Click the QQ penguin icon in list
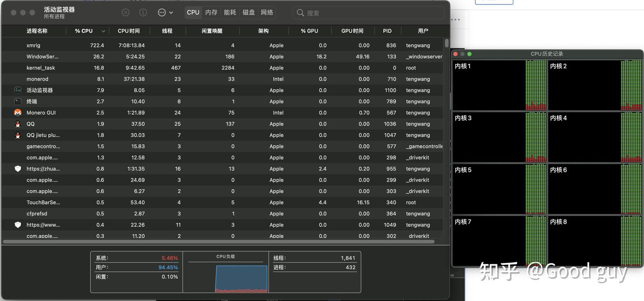The width and height of the screenshot is (644, 301). coord(18,123)
